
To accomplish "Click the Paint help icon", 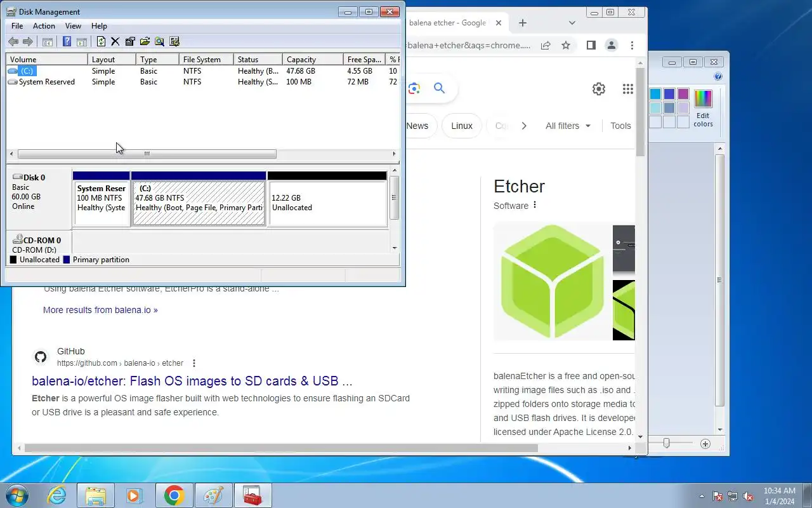I will [718, 76].
